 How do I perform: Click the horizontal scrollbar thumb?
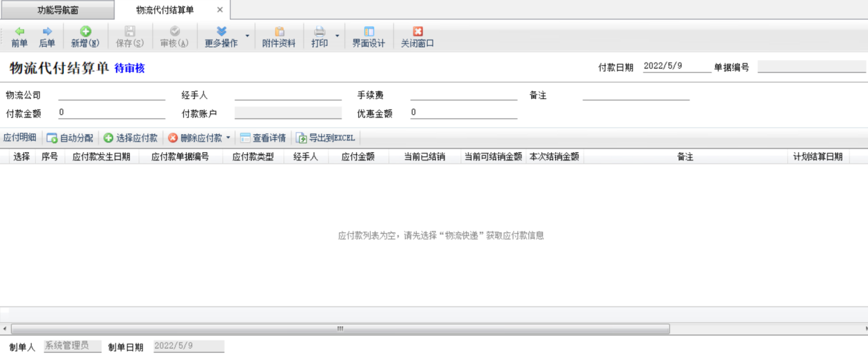[x=340, y=329]
